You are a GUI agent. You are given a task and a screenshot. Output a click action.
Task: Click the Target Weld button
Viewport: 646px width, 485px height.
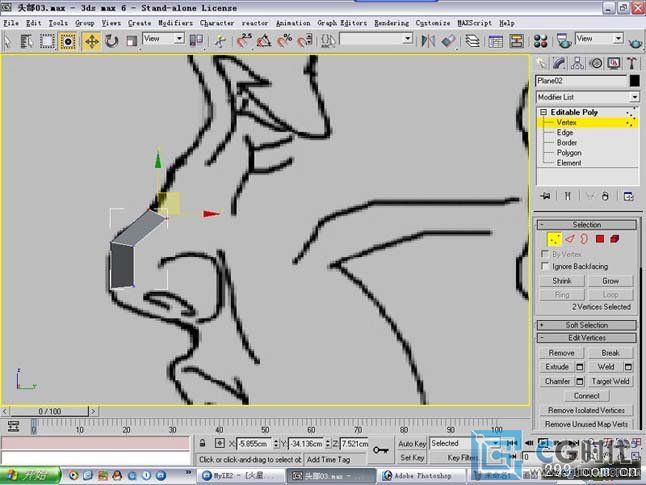(611, 382)
